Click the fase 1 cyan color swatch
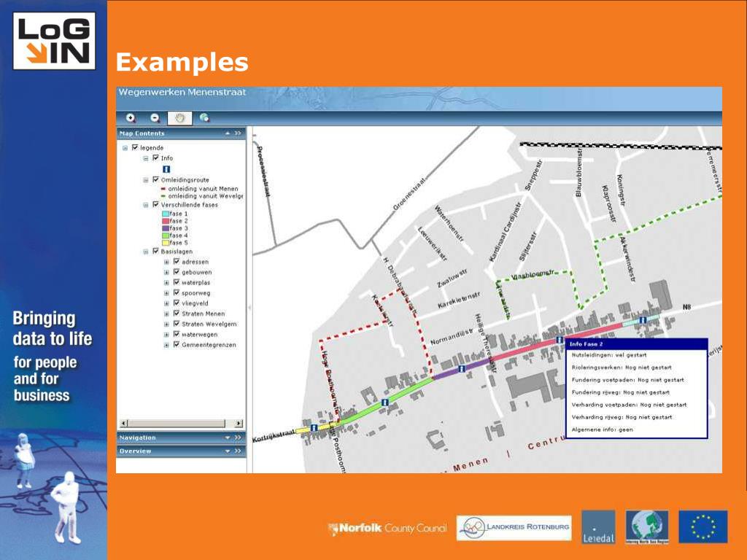 [166, 214]
